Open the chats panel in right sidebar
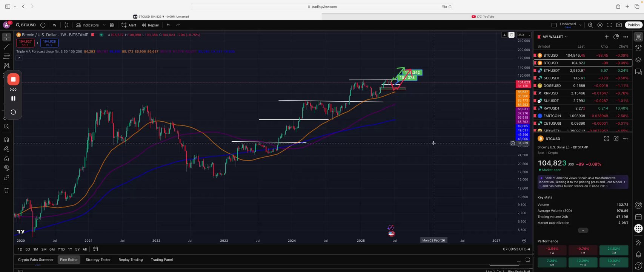The image size is (644, 272). click(638, 71)
